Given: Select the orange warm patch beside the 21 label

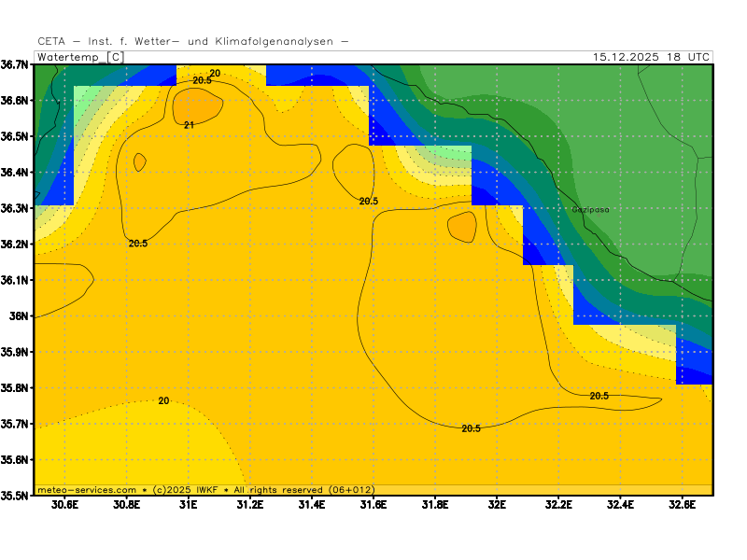Looking at the screenshot, I should [198, 105].
